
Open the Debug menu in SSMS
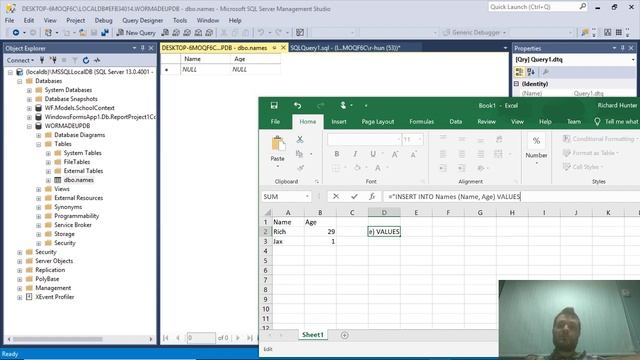[103, 20]
